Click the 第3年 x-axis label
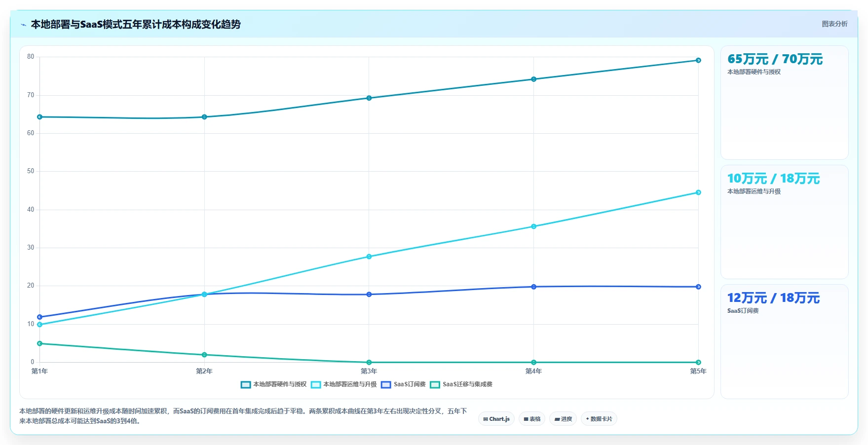The height and width of the screenshot is (445, 868). (x=369, y=371)
